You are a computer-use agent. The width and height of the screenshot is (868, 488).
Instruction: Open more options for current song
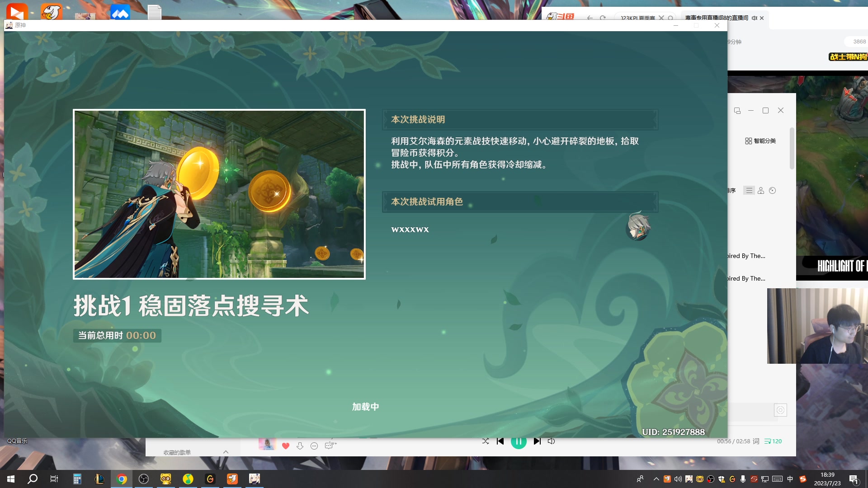[x=314, y=446]
